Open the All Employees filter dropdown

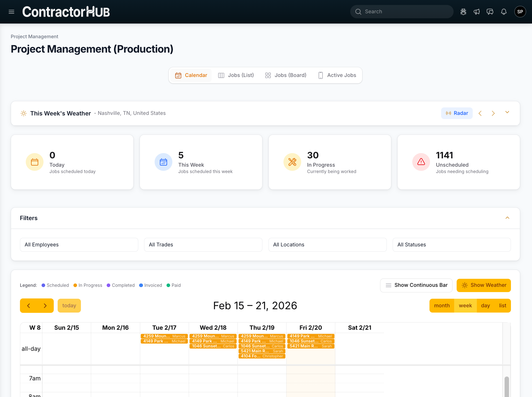tap(79, 245)
